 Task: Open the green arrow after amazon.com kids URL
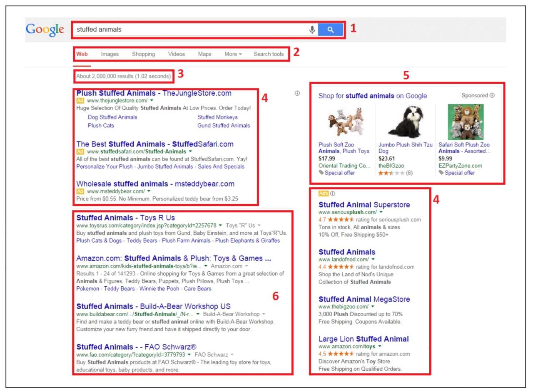[206, 266]
